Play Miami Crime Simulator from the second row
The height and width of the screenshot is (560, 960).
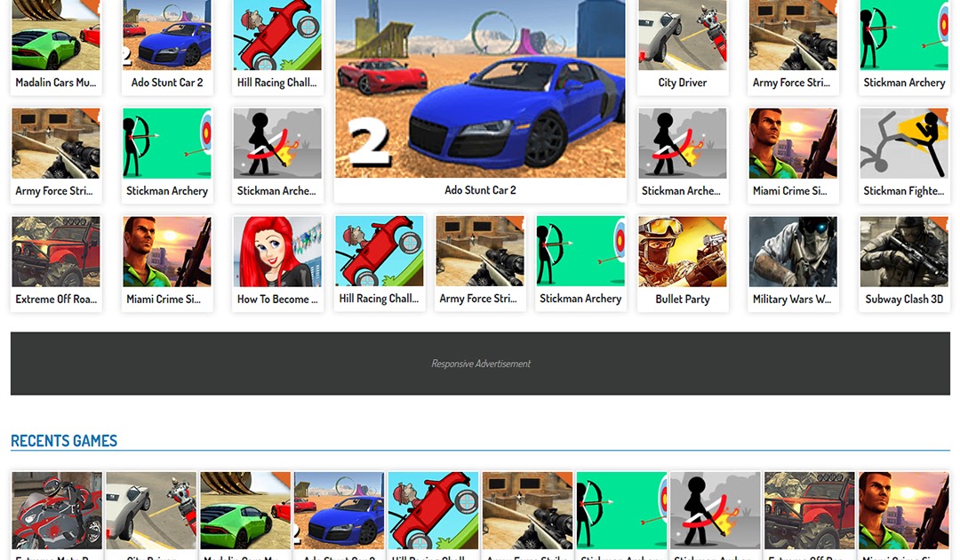[x=793, y=142]
